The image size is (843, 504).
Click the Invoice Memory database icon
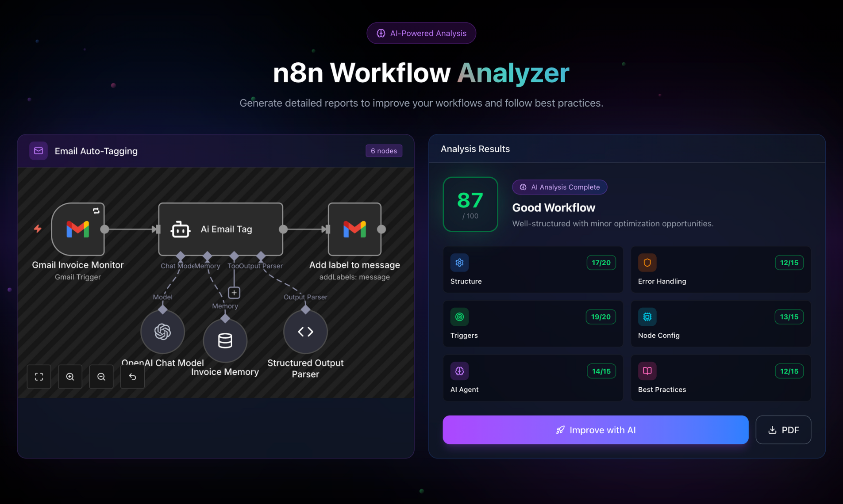(225, 340)
